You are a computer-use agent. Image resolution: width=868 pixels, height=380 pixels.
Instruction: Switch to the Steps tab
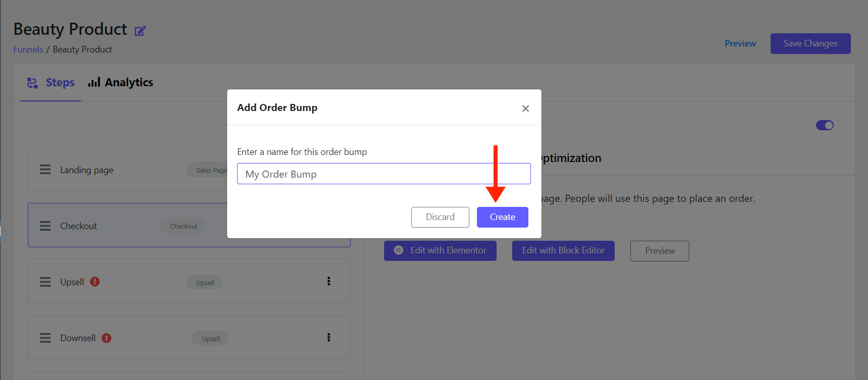[50, 83]
